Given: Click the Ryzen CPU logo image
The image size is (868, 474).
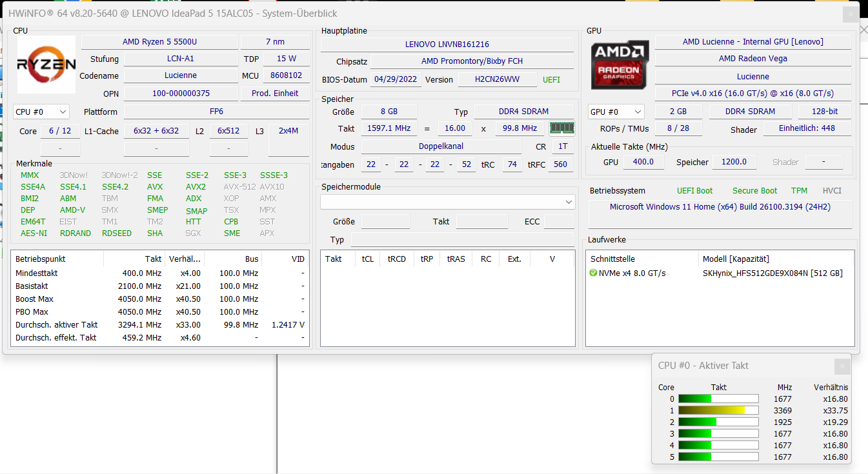Looking at the screenshot, I should point(46,64).
